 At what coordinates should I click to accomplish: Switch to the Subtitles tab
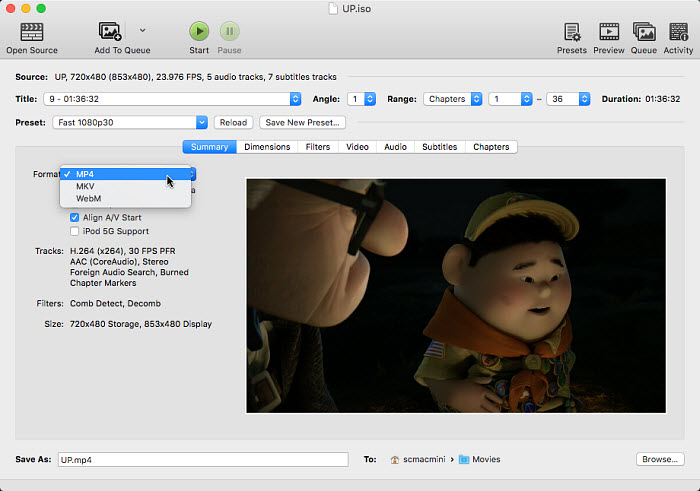tap(440, 147)
